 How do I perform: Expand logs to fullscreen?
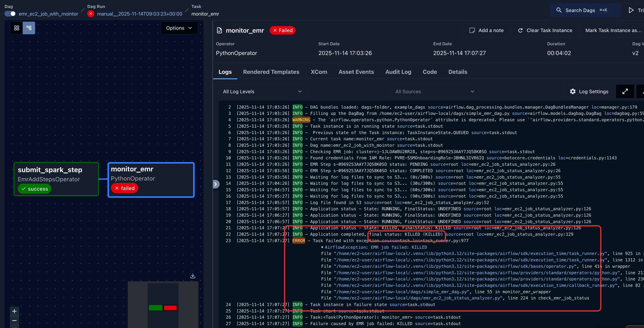pos(625,92)
